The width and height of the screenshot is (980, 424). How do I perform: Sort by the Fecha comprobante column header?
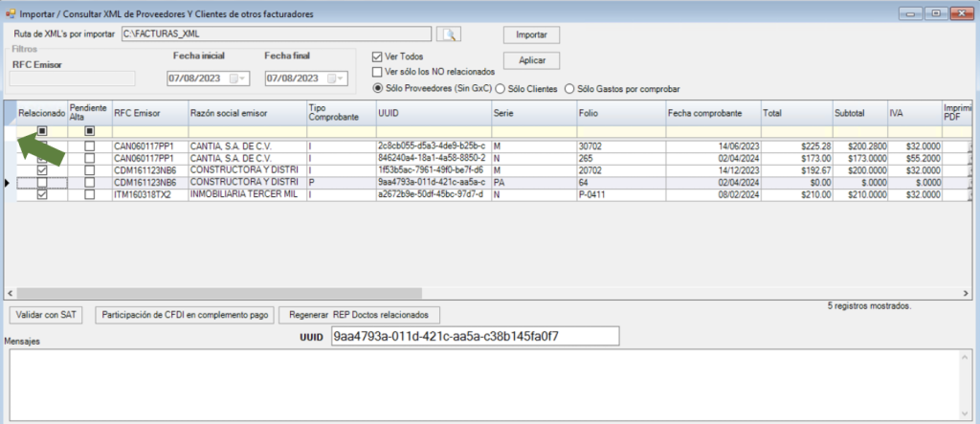(713, 113)
